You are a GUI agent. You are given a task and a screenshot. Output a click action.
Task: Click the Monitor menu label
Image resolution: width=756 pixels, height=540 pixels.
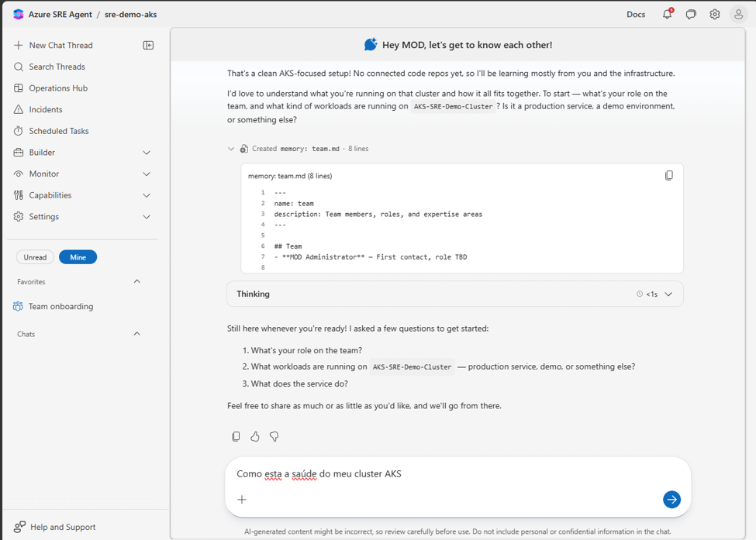tap(44, 174)
